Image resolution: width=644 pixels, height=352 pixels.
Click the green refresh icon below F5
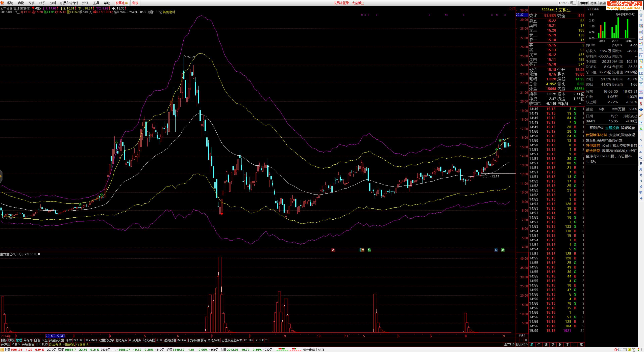(x=641, y=129)
